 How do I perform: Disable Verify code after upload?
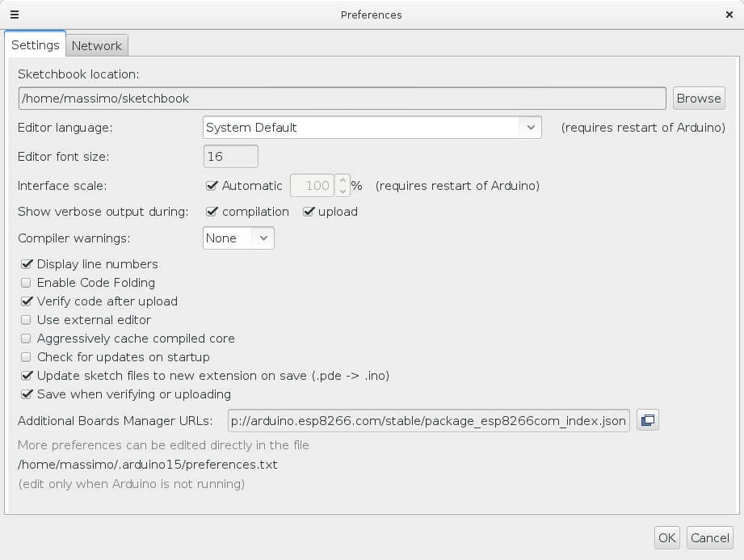(x=27, y=301)
